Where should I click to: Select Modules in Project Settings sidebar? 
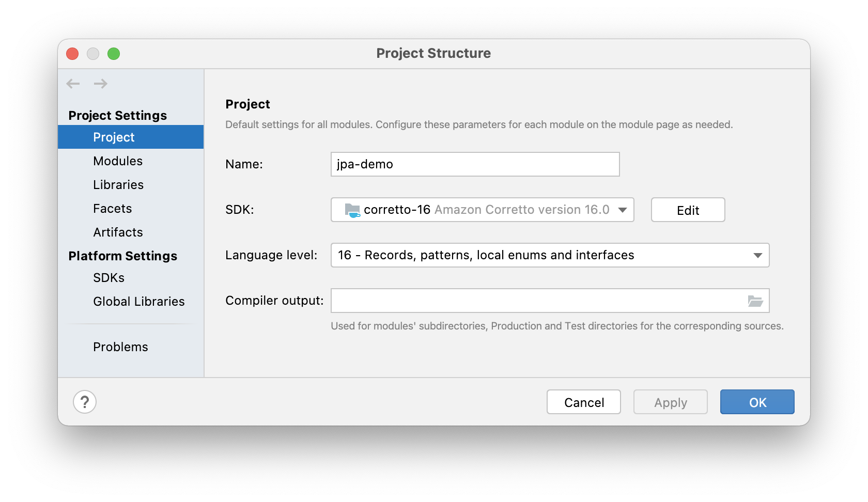[x=118, y=161]
